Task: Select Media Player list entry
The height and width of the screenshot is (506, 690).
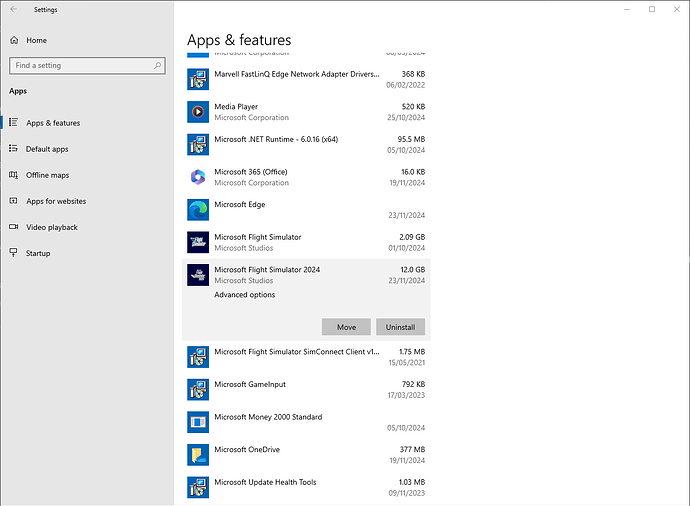Action: pos(306,112)
